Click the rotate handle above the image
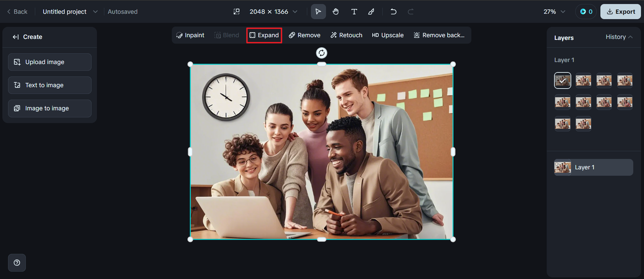Screen dimensions: 644x279 pos(321,53)
